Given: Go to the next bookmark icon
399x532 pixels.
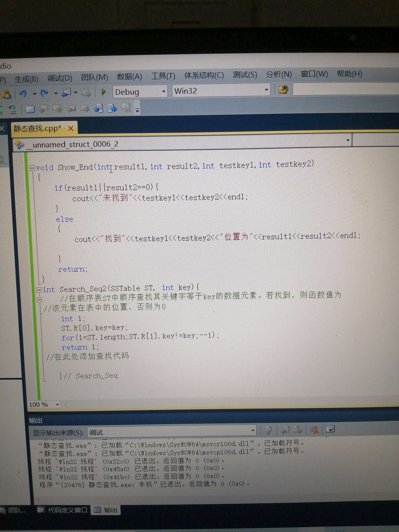Looking at the screenshot, I should tap(57, 109).
